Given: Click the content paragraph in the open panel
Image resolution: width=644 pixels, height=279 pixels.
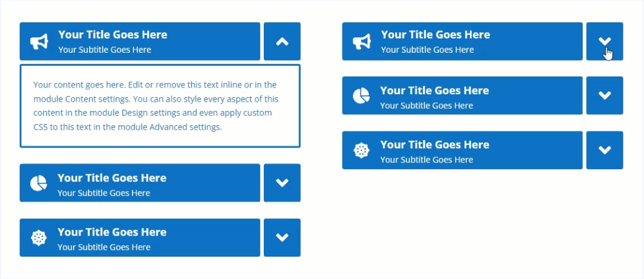Looking at the screenshot, I should (156, 106).
